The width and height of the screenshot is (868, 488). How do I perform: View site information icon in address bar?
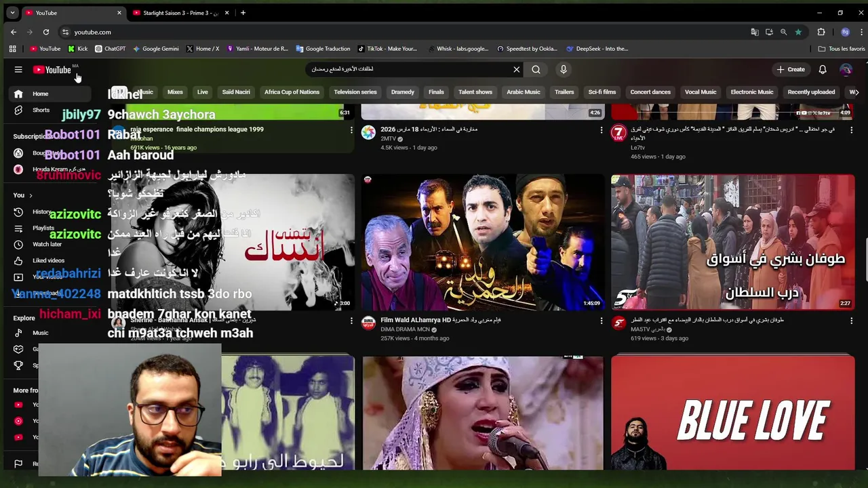click(x=65, y=32)
